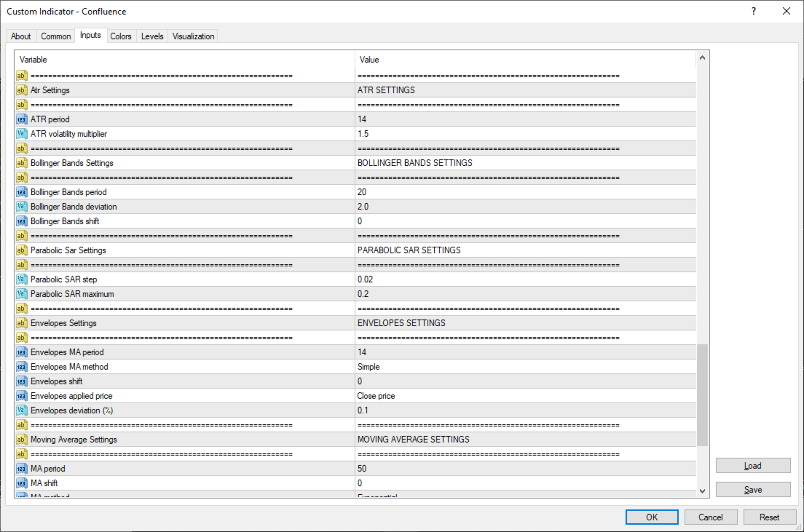Image resolution: width=804 pixels, height=532 pixels.
Task: Click the ATR SETTINGS value cell
Action: pos(526,90)
